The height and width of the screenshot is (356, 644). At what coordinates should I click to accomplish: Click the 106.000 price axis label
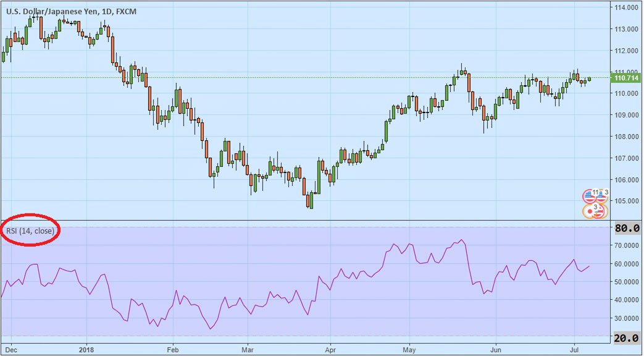click(627, 180)
